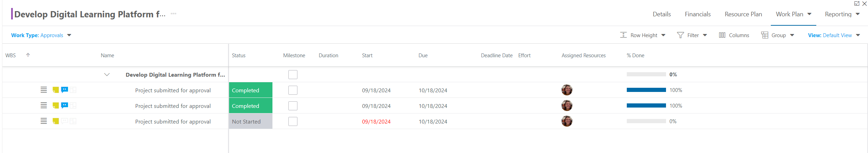Click the 100% progress bar on first row
The width and height of the screenshot is (868, 153).
tap(646, 90)
